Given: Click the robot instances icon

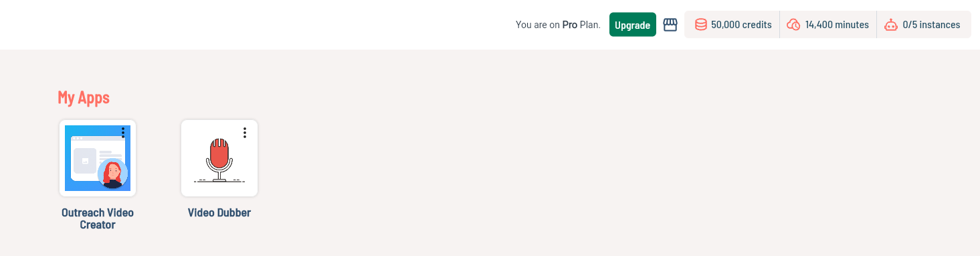Looking at the screenshot, I should [x=891, y=25].
